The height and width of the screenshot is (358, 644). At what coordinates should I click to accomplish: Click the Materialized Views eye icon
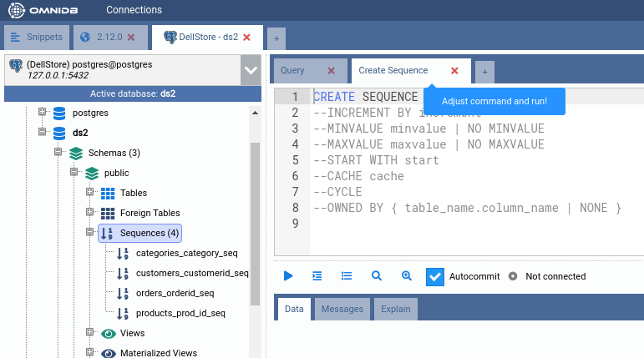[109, 354]
